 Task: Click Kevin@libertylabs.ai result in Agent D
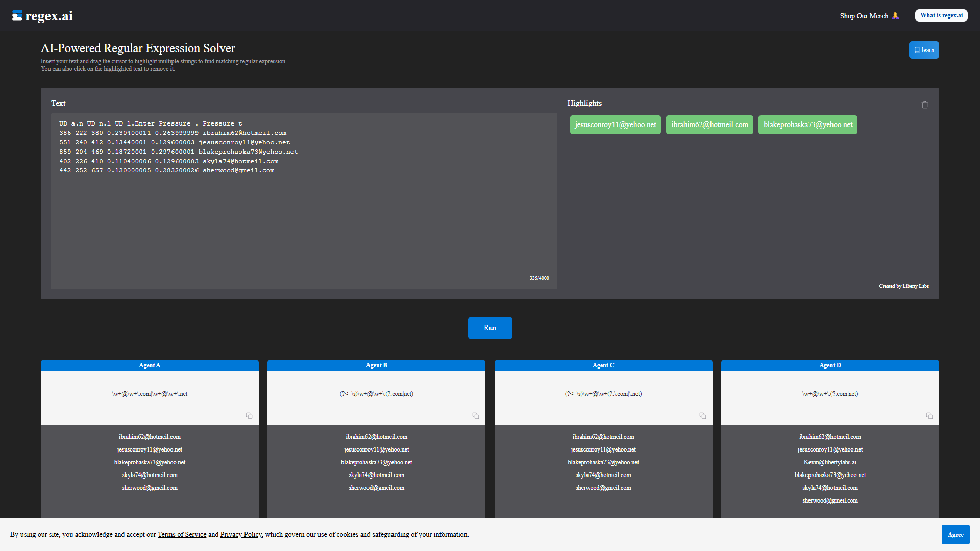click(830, 462)
